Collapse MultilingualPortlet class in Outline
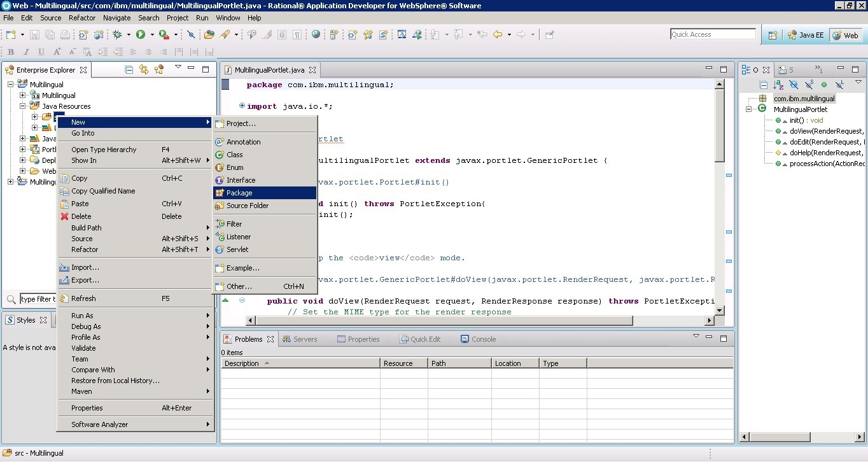The height and width of the screenshot is (462, 868). click(749, 109)
